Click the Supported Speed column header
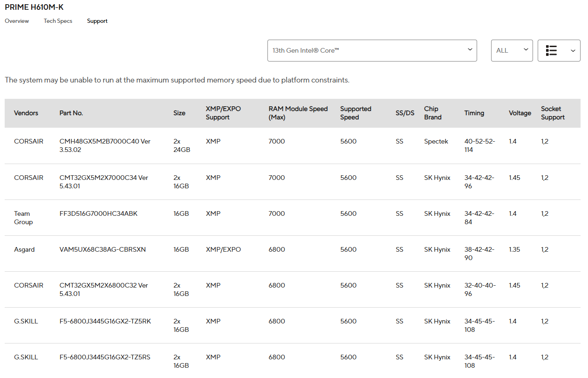 [356, 113]
